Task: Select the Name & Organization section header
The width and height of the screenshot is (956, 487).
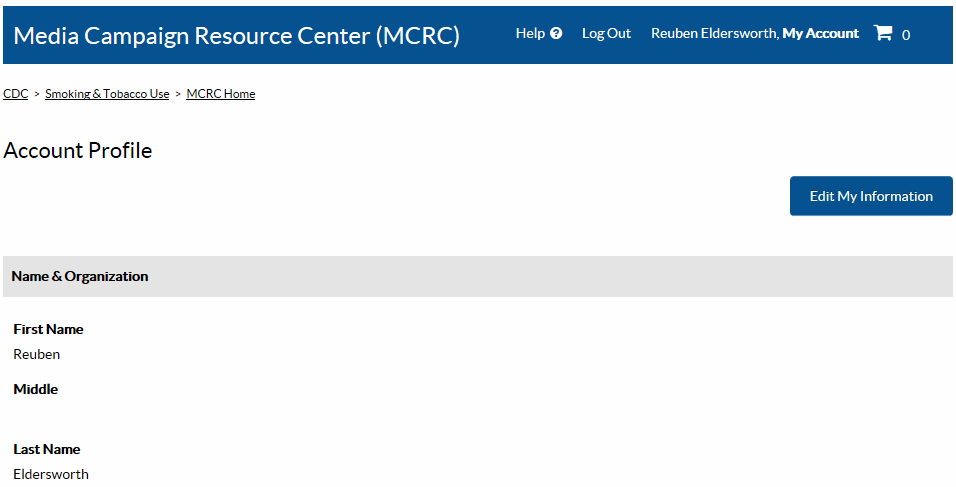Action: coord(80,277)
